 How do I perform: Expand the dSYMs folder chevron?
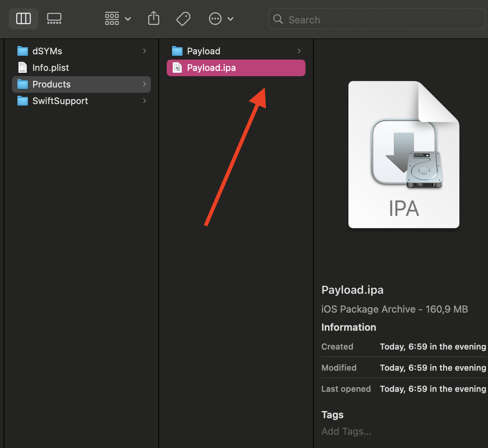tap(144, 51)
